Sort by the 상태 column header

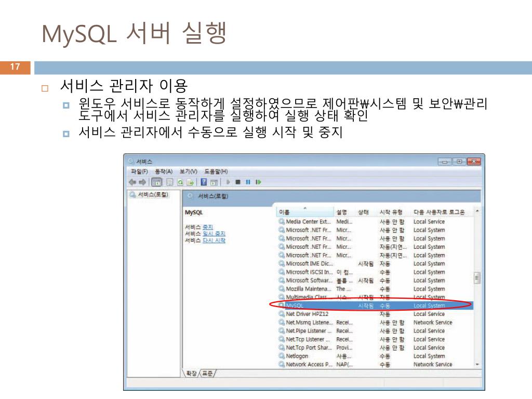pyautogui.click(x=366, y=212)
